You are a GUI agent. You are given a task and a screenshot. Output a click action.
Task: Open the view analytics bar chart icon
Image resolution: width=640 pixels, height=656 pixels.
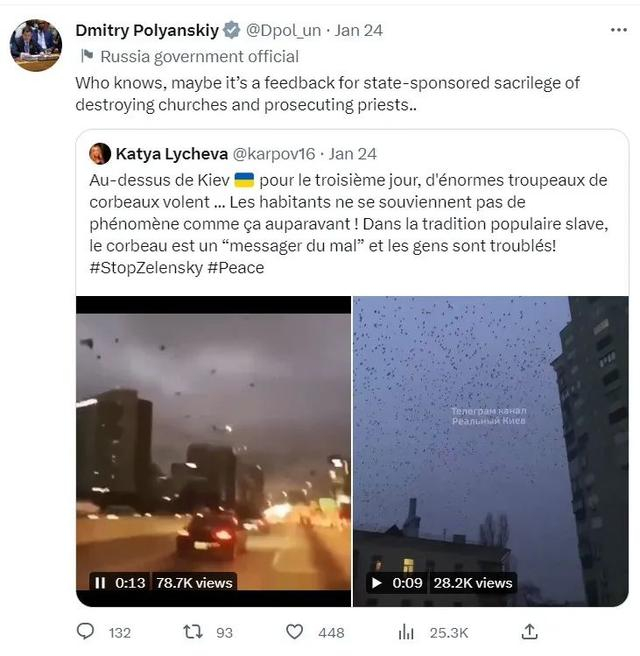tap(406, 632)
